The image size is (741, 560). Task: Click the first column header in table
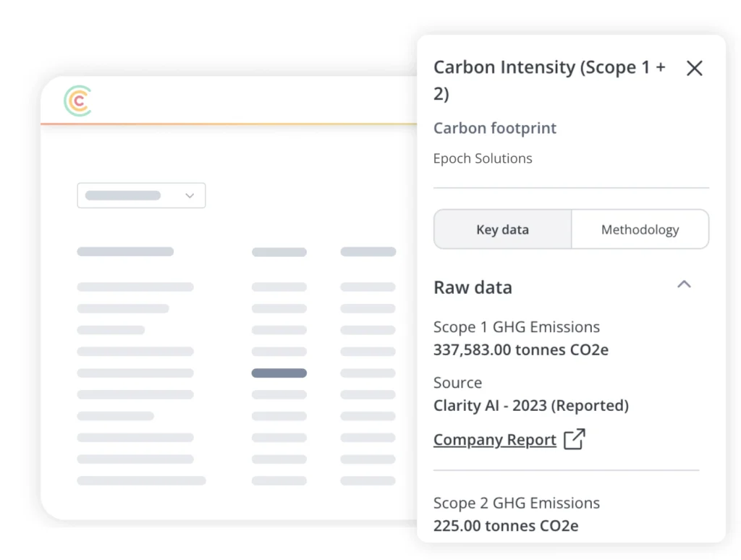coord(125,252)
